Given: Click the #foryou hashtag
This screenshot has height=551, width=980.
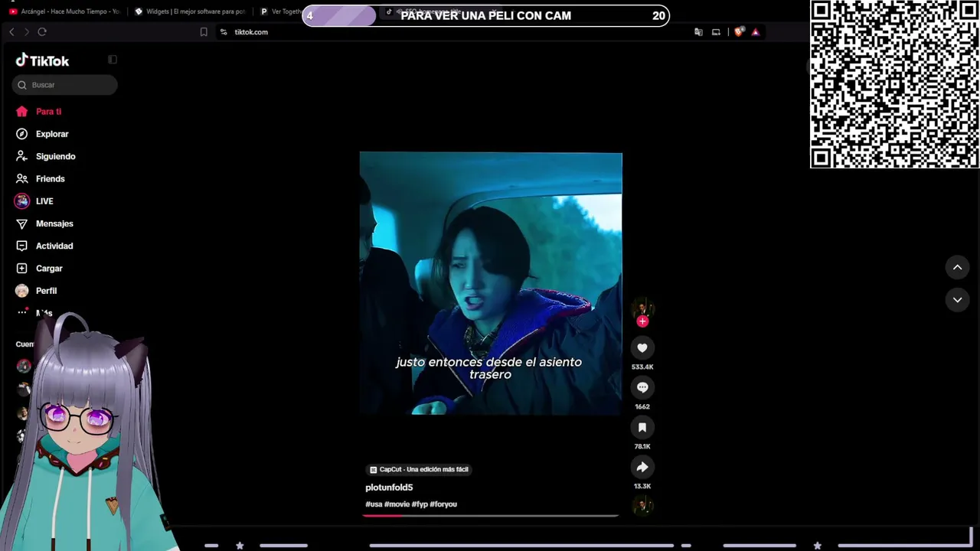Looking at the screenshot, I should pos(443,504).
